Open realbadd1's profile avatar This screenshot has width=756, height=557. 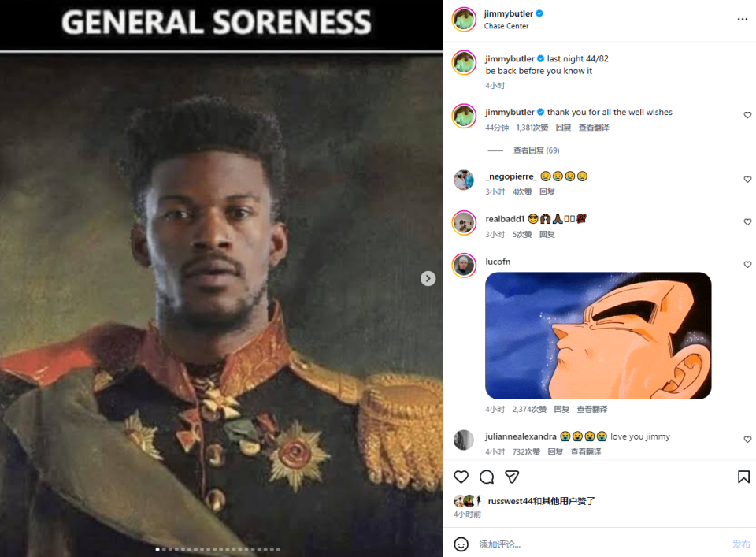(464, 222)
